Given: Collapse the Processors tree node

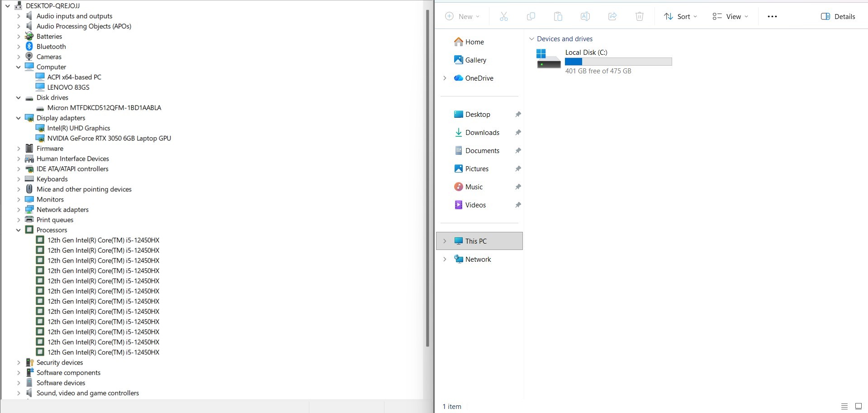Looking at the screenshot, I should (19, 230).
